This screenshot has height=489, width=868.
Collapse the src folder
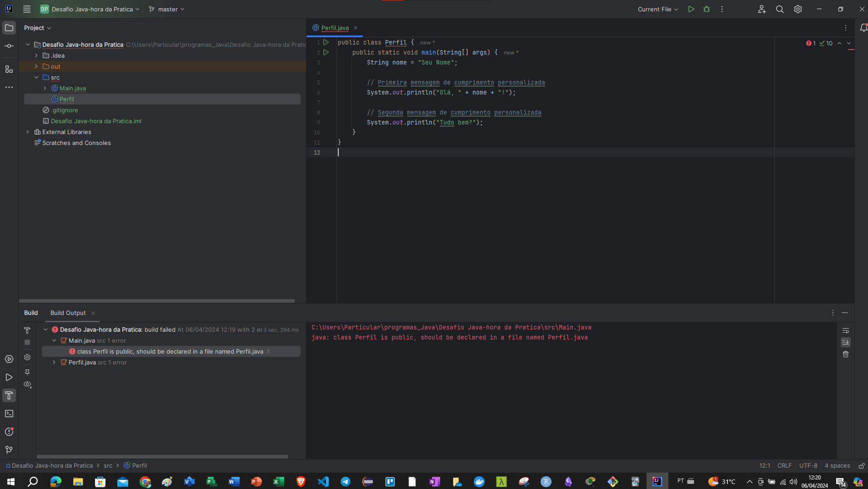(36, 77)
